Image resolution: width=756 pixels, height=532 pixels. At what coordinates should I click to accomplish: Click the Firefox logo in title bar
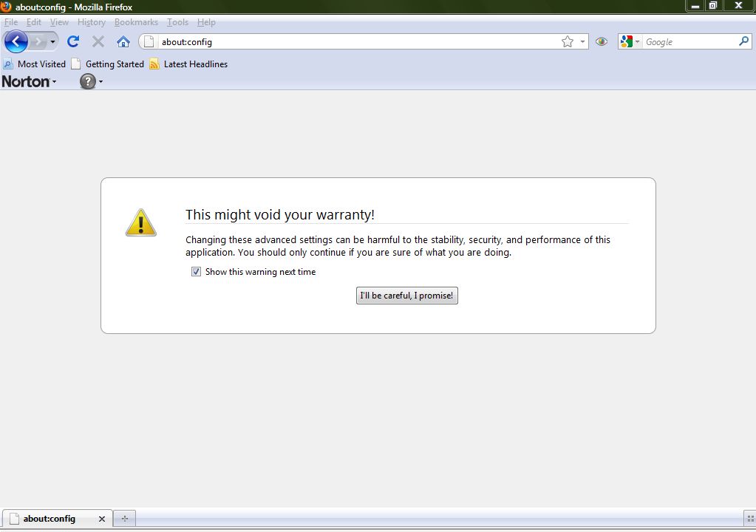tap(6, 6)
